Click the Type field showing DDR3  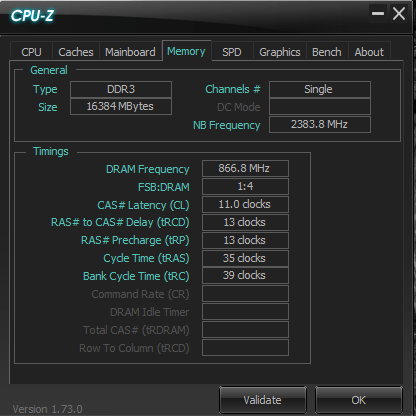[x=121, y=89]
